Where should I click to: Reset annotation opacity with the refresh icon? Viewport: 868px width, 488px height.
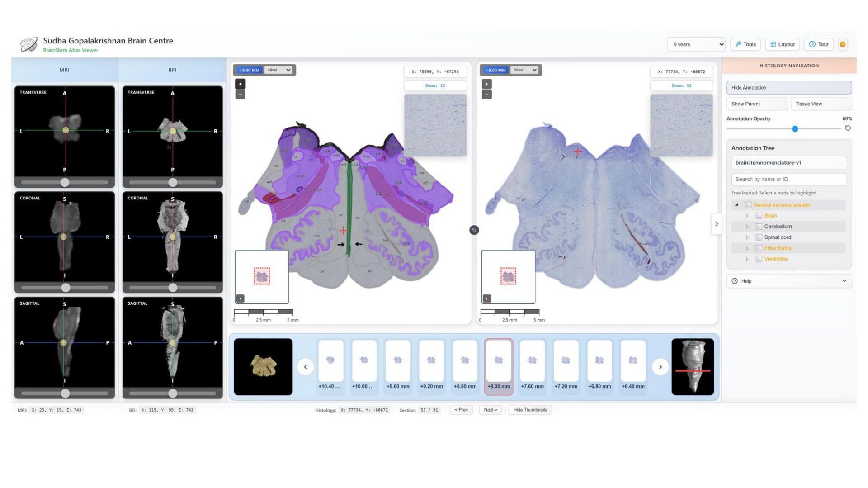[x=848, y=128]
